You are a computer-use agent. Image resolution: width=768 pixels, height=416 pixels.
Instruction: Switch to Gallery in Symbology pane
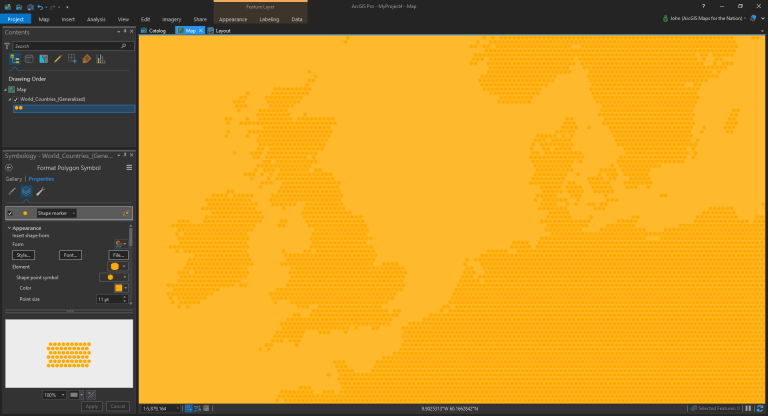[14, 179]
